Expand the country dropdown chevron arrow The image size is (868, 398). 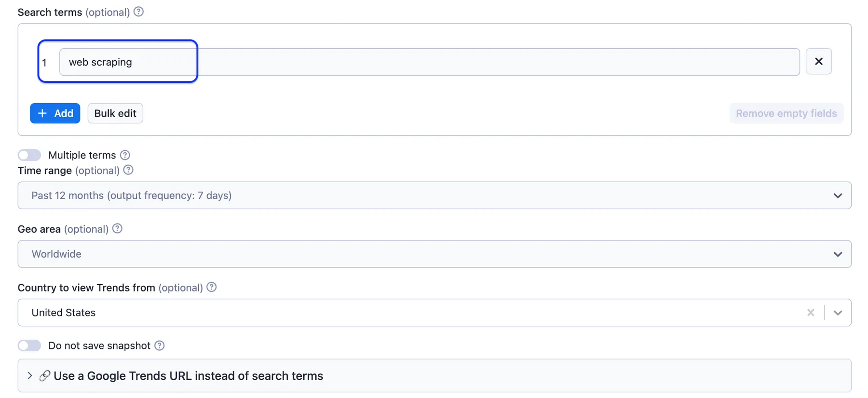838,313
